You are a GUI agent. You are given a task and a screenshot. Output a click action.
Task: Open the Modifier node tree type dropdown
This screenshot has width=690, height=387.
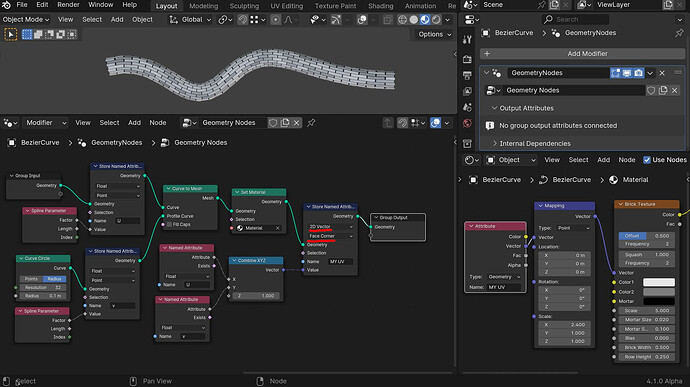pos(46,123)
